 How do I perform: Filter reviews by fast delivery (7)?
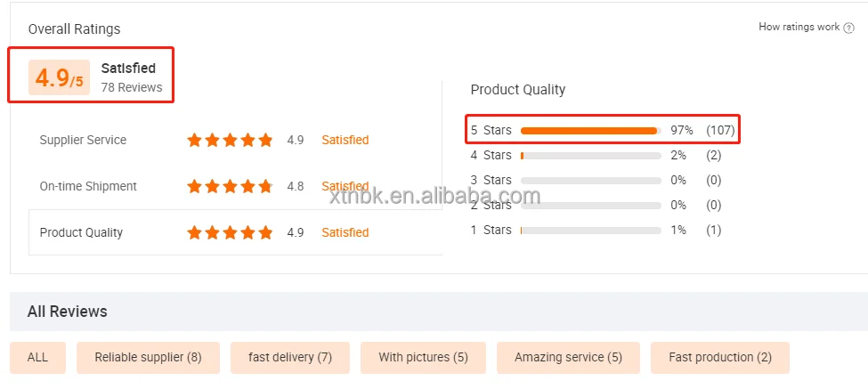pos(290,357)
